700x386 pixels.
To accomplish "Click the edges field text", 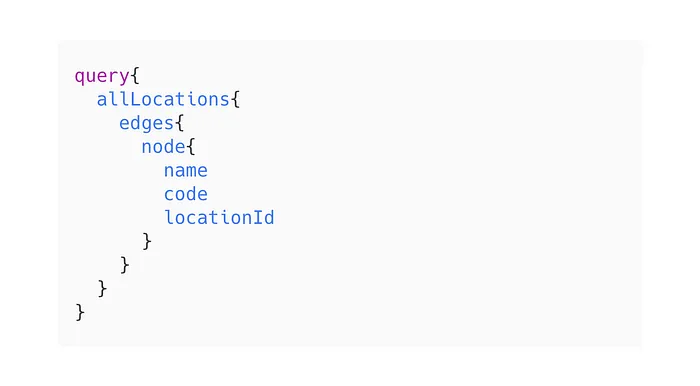I will click(x=146, y=124).
